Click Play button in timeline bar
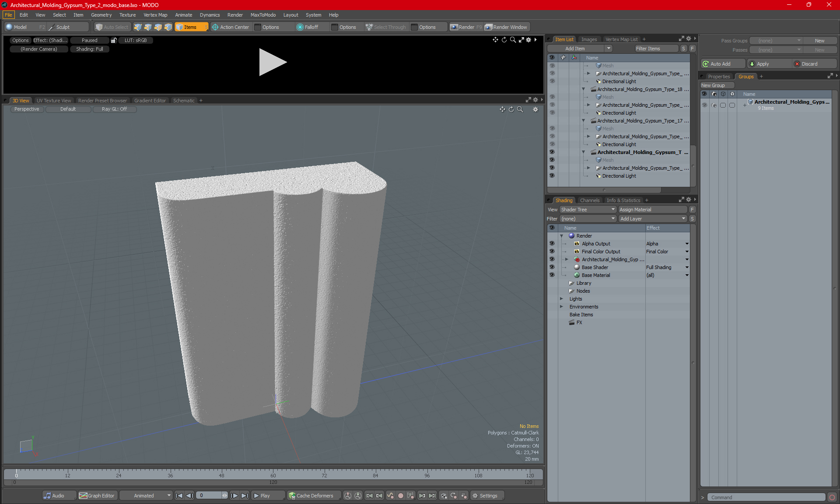840x504 pixels. pyautogui.click(x=268, y=496)
